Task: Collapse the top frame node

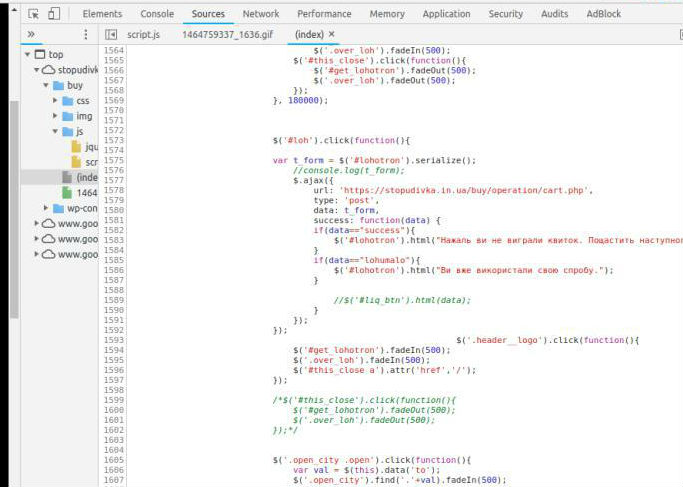Action: (27, 54)
